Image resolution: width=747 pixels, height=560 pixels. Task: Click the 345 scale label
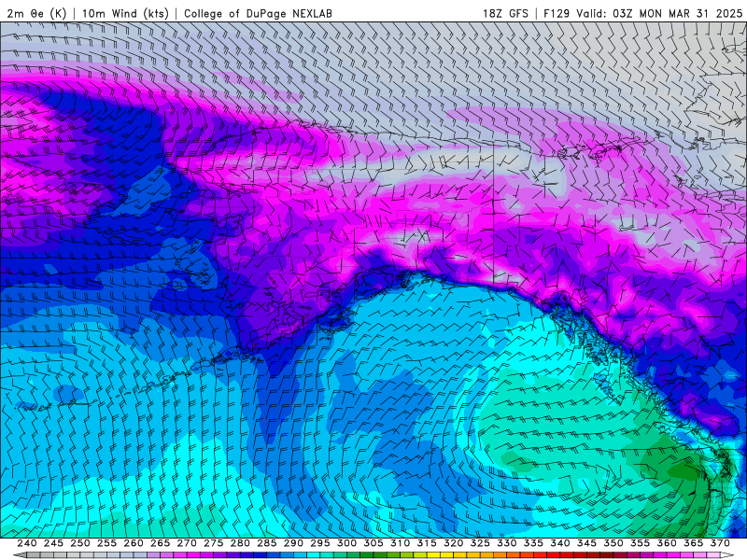(x=587, y=543)
